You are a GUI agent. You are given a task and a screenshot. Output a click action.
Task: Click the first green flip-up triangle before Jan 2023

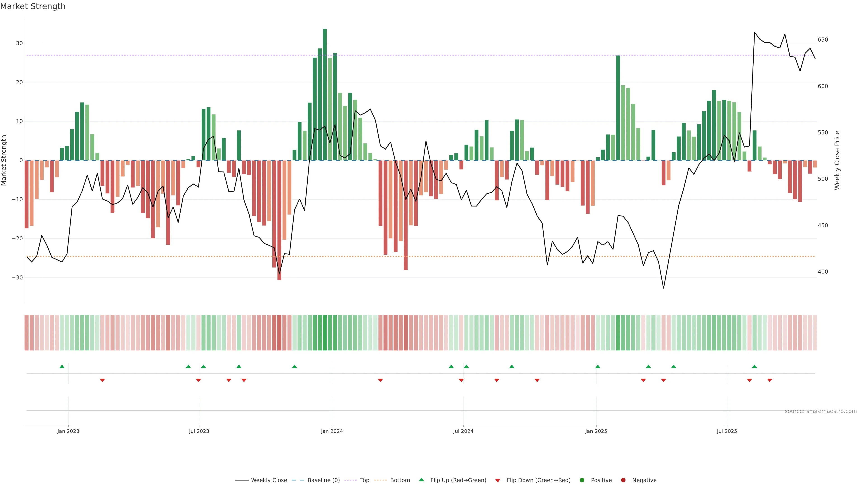pos(62,366)
